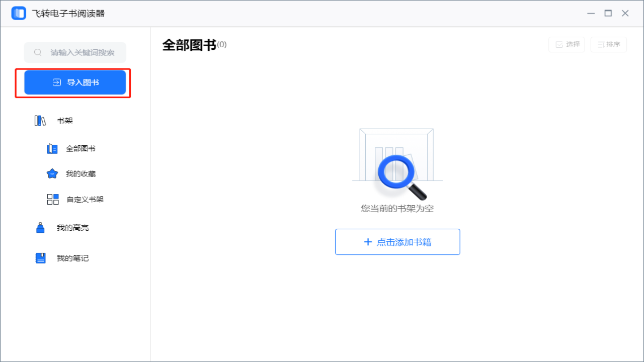Click the 自定义书架 grid icon
Viewport: 644px width, 362px height.
[x=52, y=199]
